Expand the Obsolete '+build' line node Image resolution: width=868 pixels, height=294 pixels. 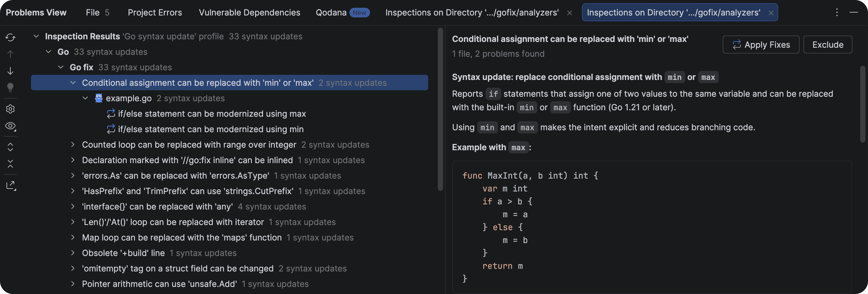(73, 253)
